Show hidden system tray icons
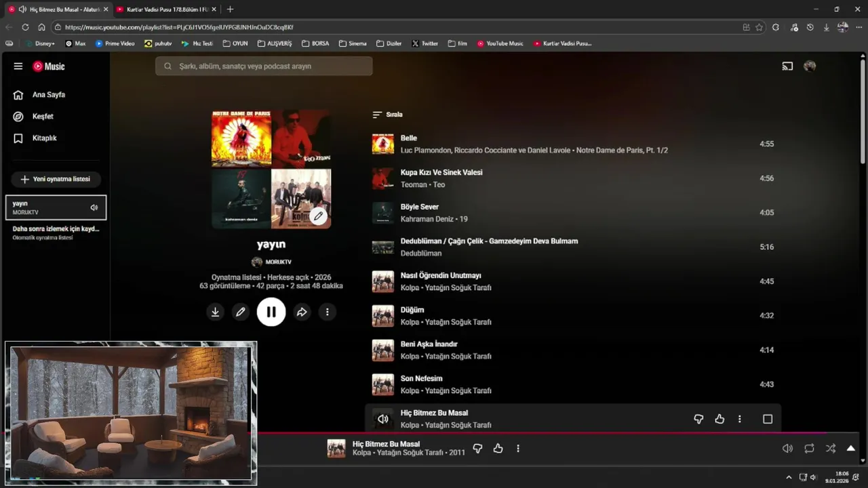Image resolution: width=868 pixels, height=488 pixels. click(x=789, y=477)
